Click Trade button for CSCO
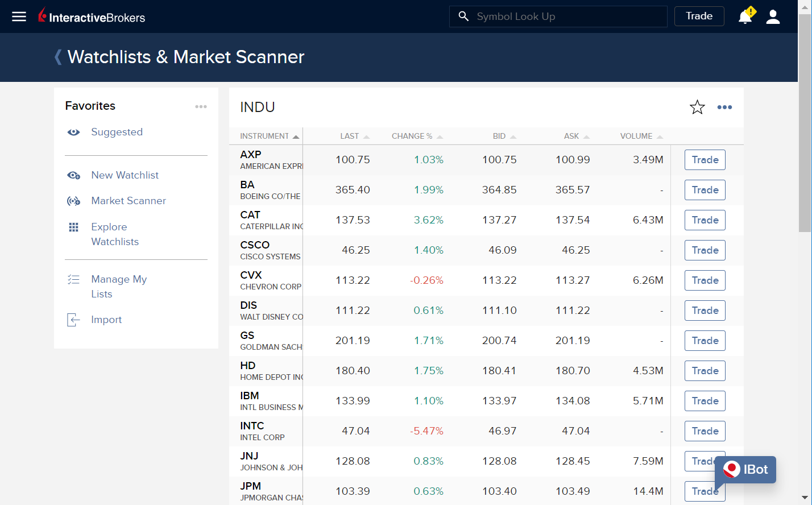Viewport: 812px width, 505px height. 705,250
